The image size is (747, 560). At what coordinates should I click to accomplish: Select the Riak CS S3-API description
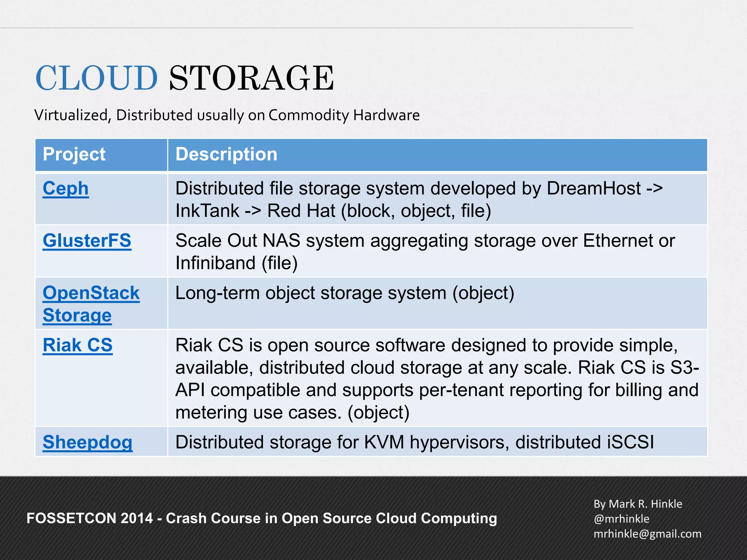437,378
